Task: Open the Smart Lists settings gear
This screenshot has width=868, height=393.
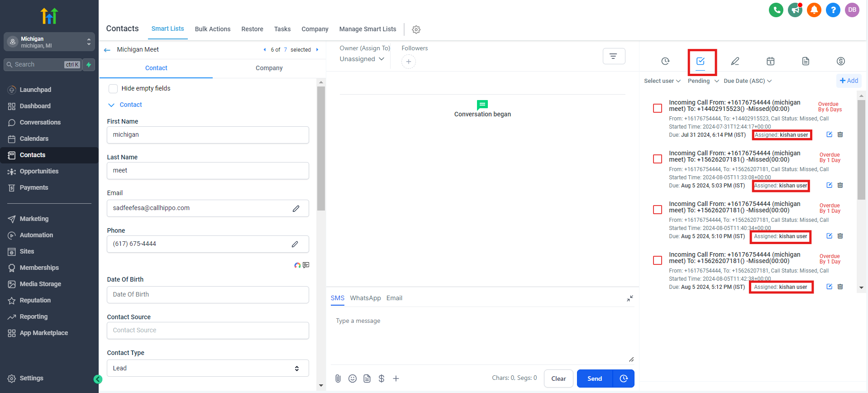Action: tap(416, 29)
